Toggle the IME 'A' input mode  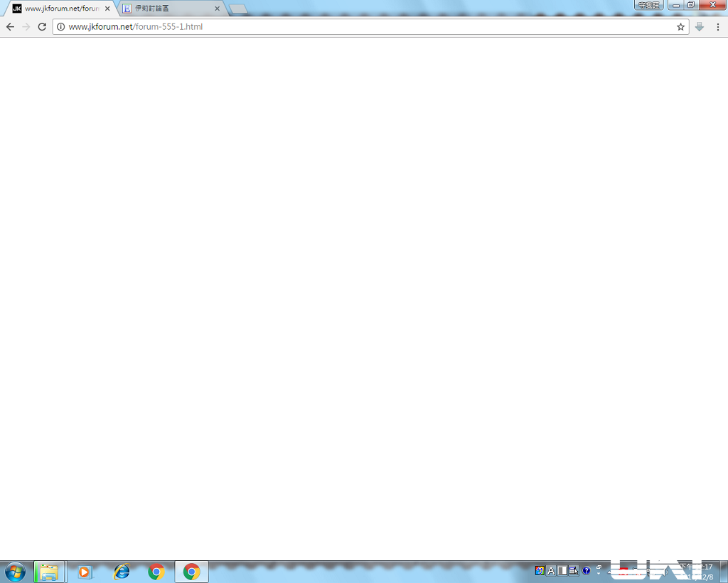pos(551,570)
